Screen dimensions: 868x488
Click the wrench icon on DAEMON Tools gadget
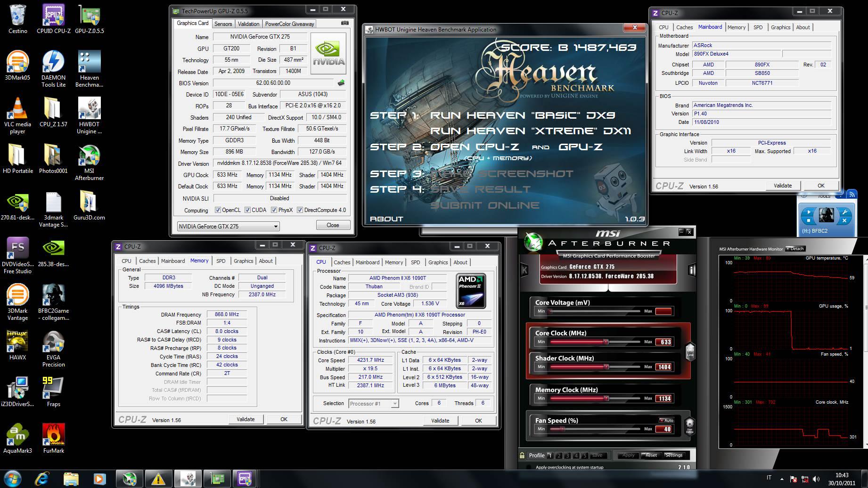845,212
